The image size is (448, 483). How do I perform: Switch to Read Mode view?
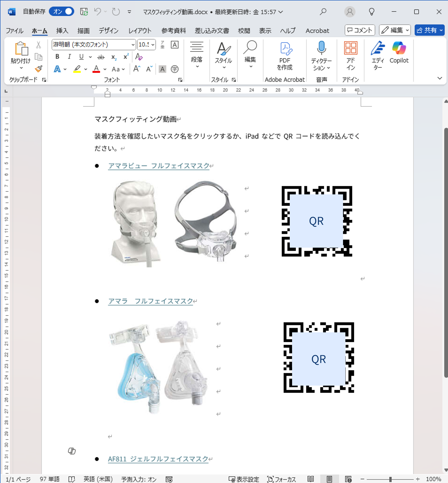tap(311, 479)
